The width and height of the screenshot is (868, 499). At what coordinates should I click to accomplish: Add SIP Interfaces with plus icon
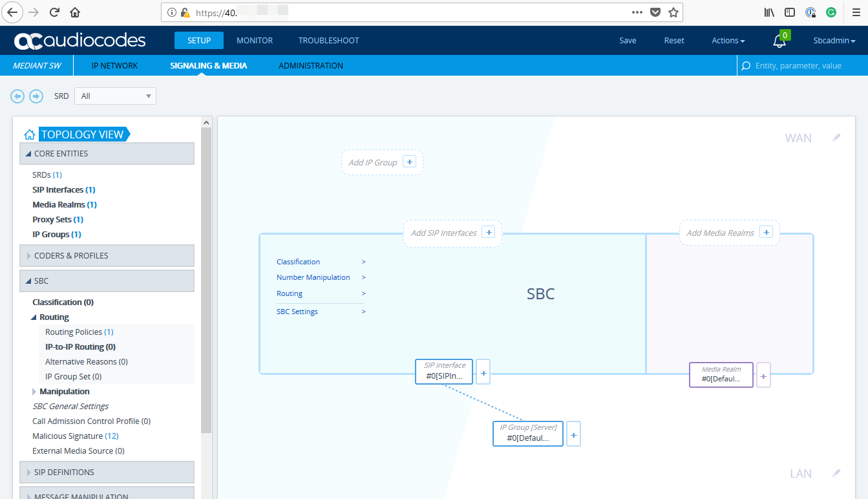point(489,232)
